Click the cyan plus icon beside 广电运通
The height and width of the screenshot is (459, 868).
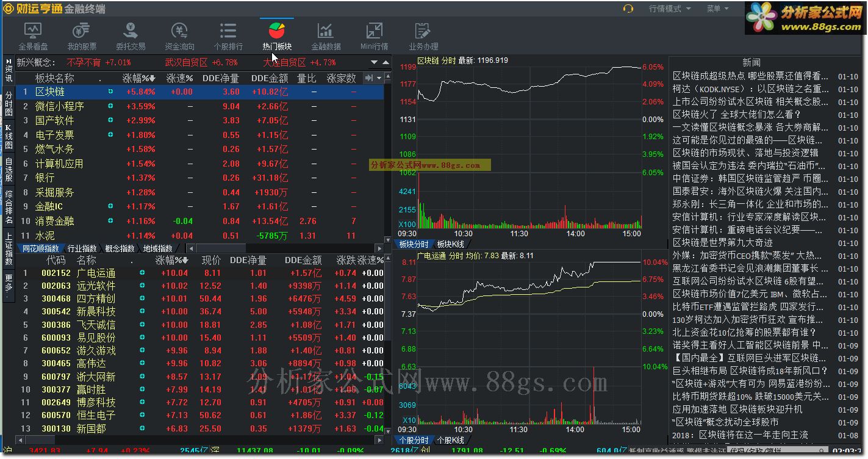pyautogui.click(x=142, y=273)
